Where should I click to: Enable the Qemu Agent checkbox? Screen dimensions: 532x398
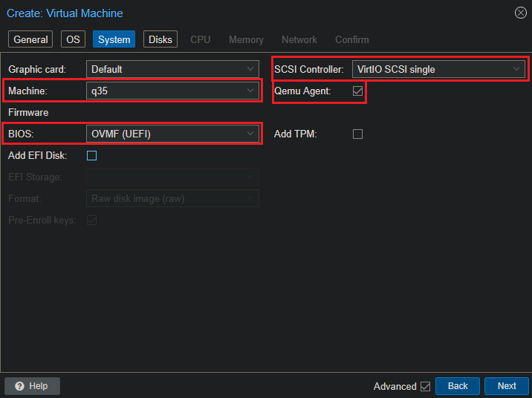(357, 91)
